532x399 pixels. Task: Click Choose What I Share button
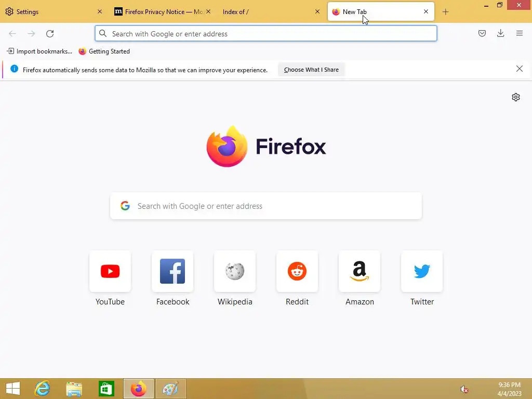point(311,70)
